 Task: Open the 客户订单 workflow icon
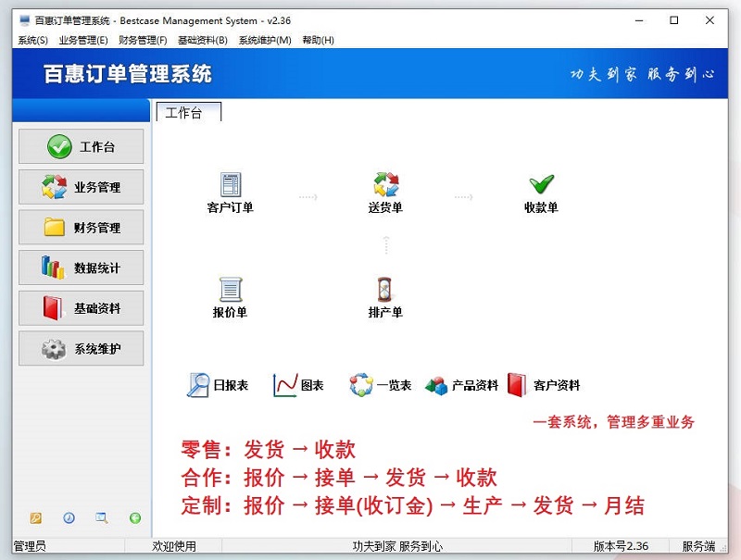(x=230, y=193)
